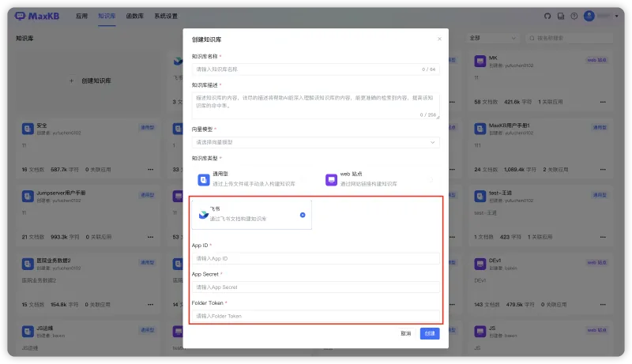Switch to the 知识库 tab
The image size is (632, 364).
(x=107, y=16)
